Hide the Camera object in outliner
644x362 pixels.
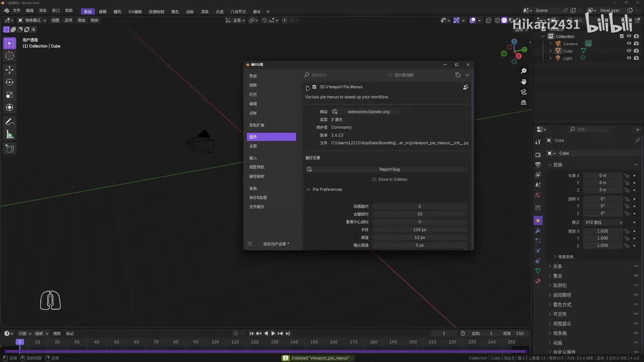629,44
